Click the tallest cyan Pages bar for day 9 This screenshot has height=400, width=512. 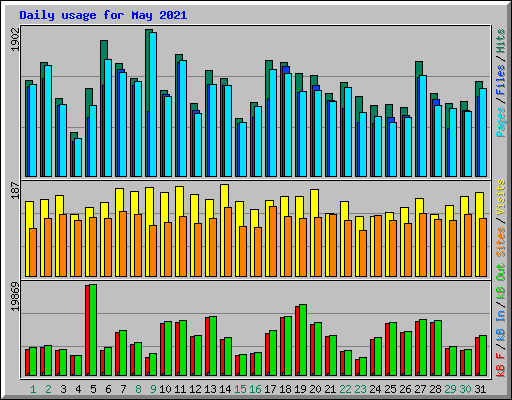153,104
